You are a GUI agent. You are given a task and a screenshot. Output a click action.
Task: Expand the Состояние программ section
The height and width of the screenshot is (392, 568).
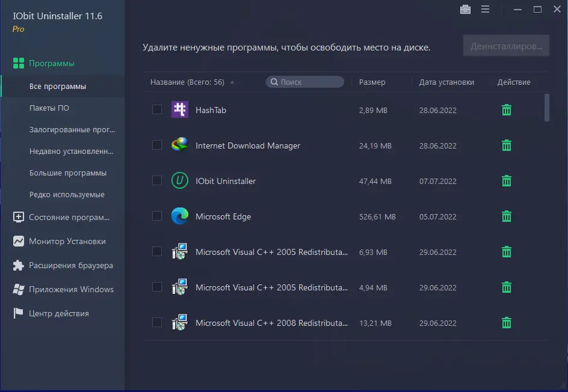69,217
